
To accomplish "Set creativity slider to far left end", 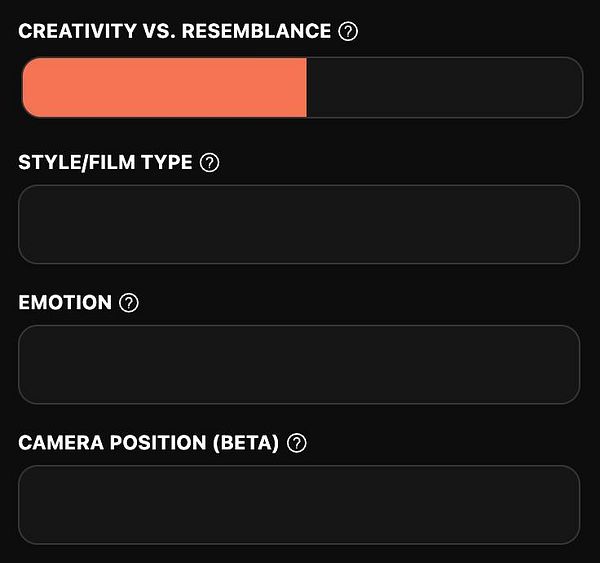I will [26, 87].
